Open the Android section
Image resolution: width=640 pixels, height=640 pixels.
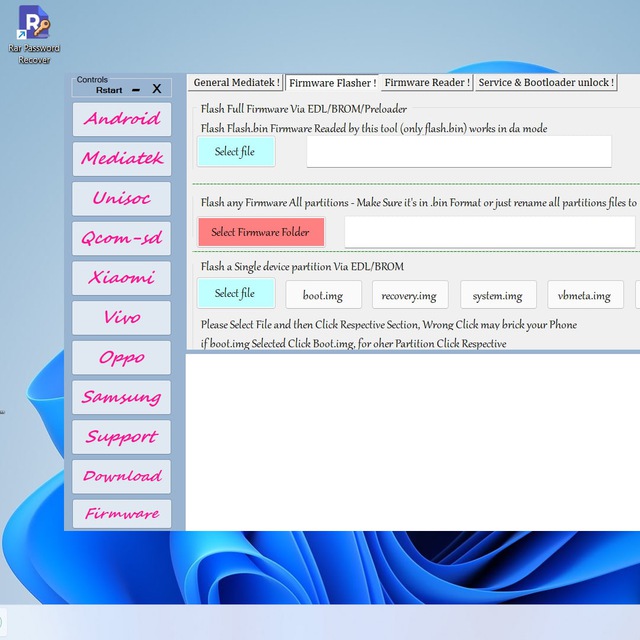tap(122, 119)
